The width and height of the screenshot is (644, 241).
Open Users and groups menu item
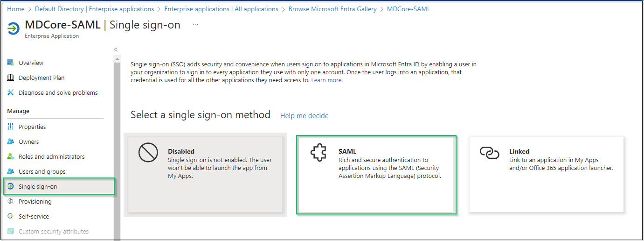click(42, 171)
